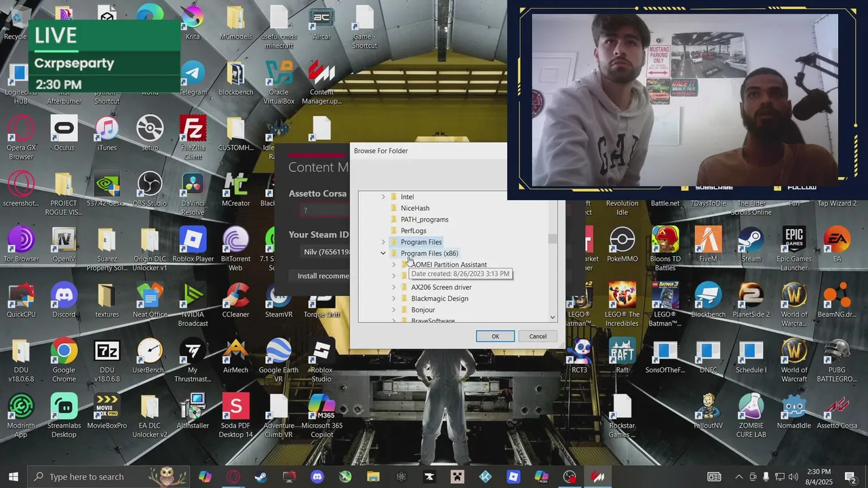The height and width of the screenshot is (488, 868).
Task: Show hidden system tray icons
Action: click(x=739, y=476)
